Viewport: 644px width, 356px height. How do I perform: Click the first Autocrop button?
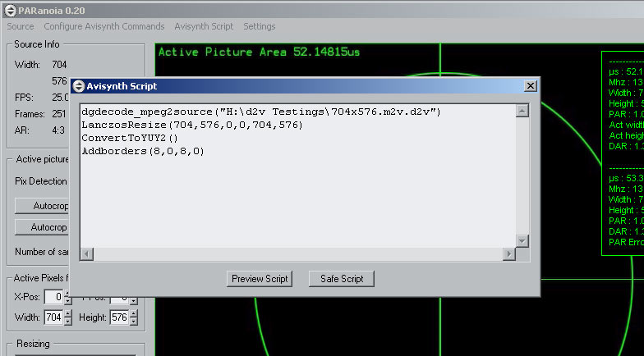(x=42, y=206)
